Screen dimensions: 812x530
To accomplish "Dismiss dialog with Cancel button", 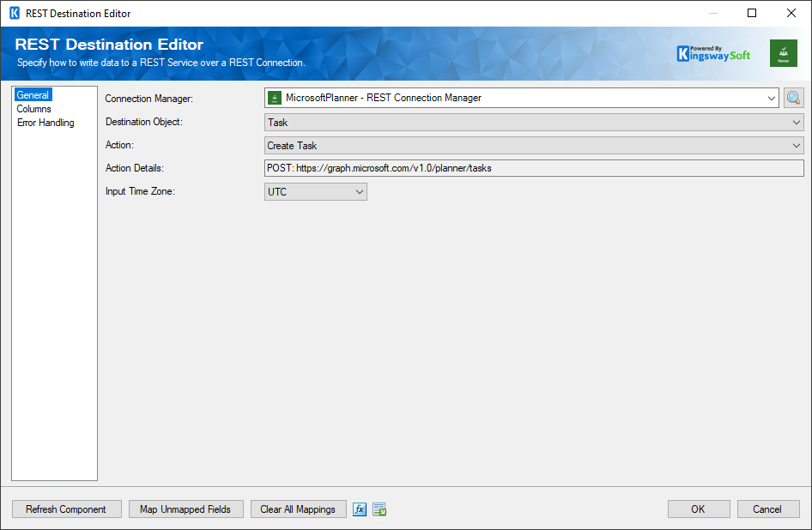I will coord(767,509).
